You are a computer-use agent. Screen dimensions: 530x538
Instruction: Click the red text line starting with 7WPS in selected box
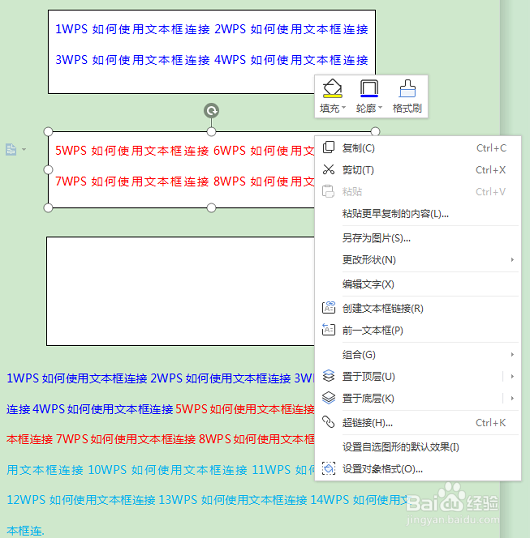pos(185,181)
